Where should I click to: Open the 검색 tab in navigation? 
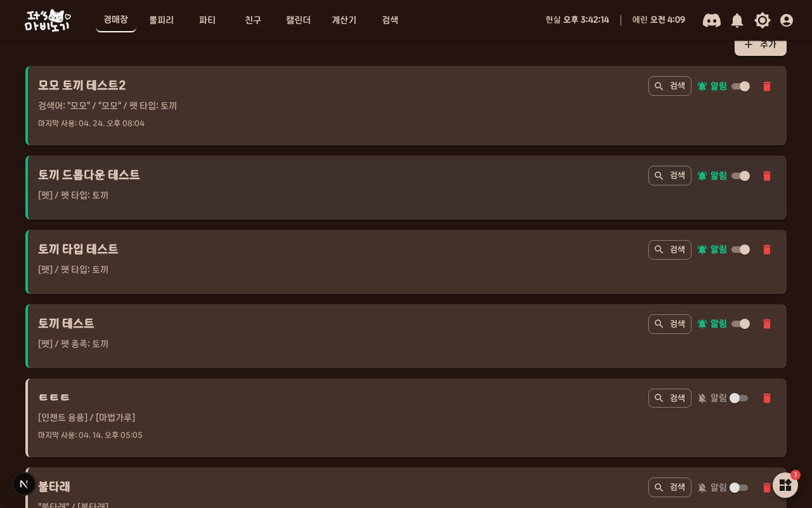390,20
